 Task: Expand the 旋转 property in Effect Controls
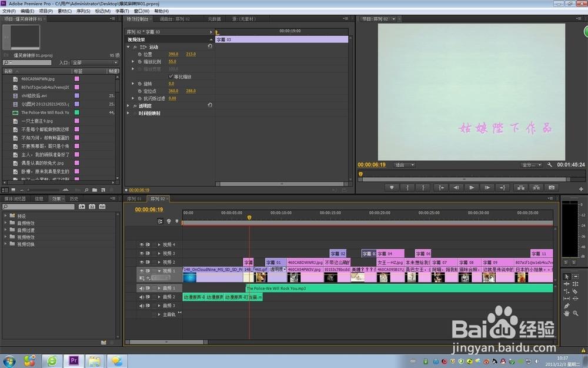click(133, 84)
